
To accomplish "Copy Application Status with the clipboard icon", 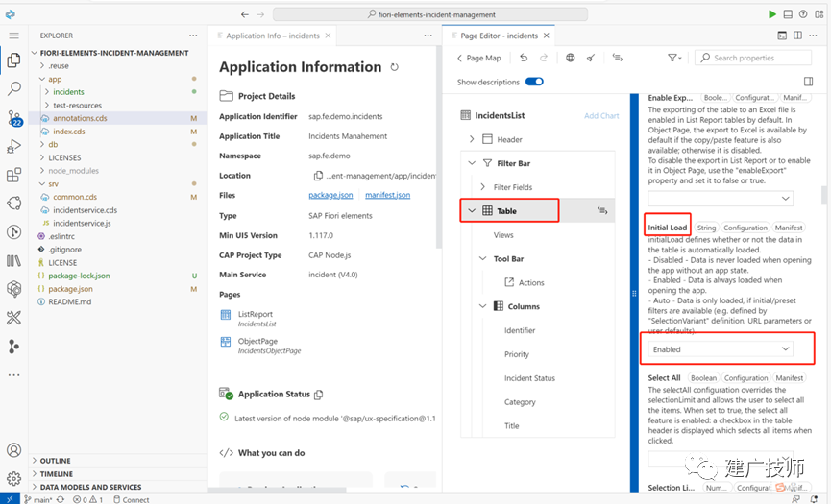I will coord(319,395).
